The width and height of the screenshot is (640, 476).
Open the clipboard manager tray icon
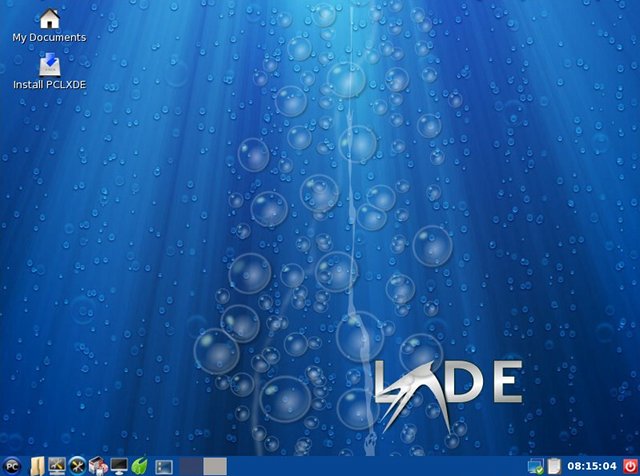tap(554, 467)
